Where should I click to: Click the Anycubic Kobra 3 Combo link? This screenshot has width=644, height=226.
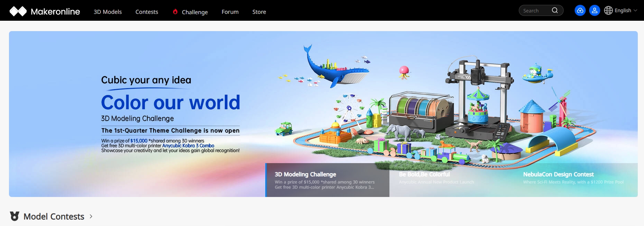pyautogui.click(x=188, y=146)
